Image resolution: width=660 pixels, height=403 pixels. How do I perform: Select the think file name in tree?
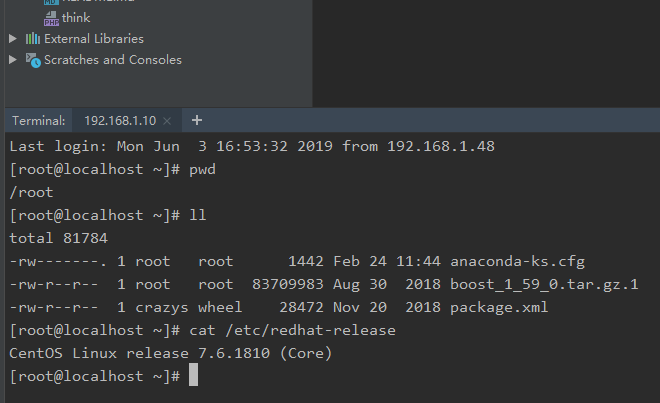click(x=76, y=18)
